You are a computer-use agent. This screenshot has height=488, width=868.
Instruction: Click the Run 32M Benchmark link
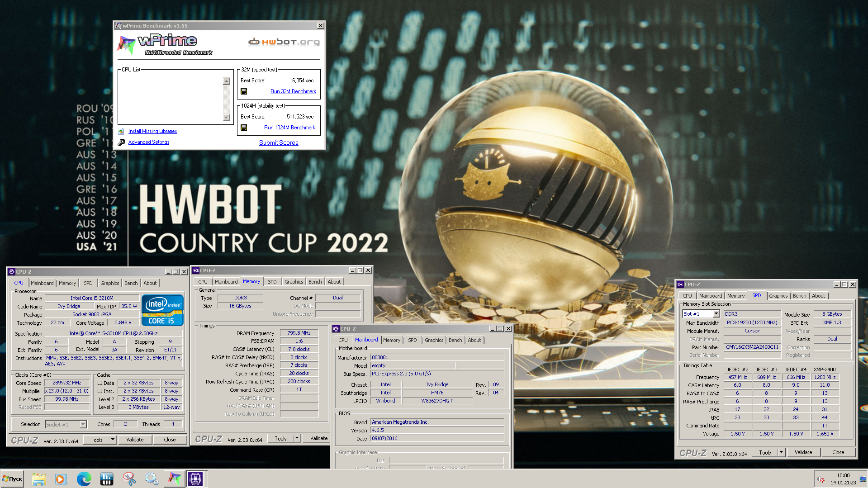(x=293, y=91)
